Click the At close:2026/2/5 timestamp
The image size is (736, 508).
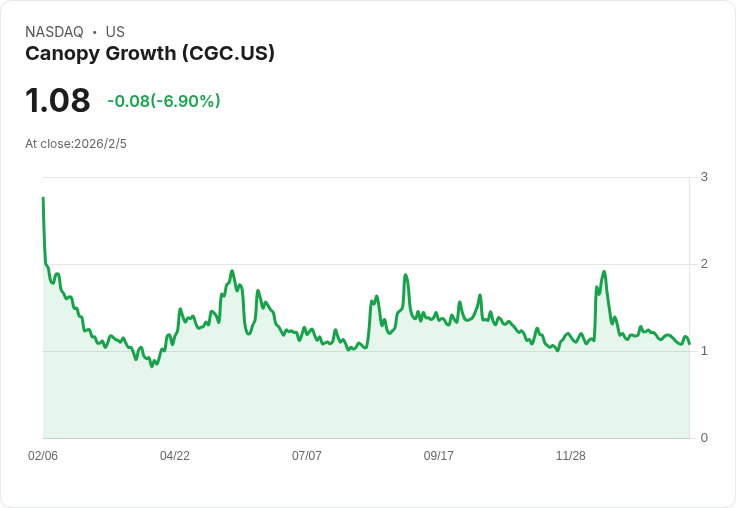tap(76, 144)
